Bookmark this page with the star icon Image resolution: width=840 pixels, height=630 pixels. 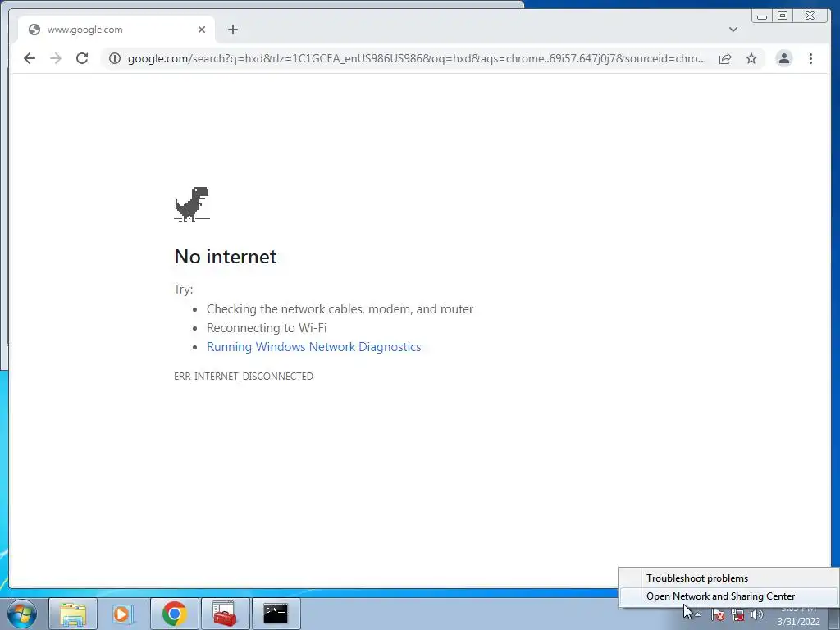coord(751,58)
